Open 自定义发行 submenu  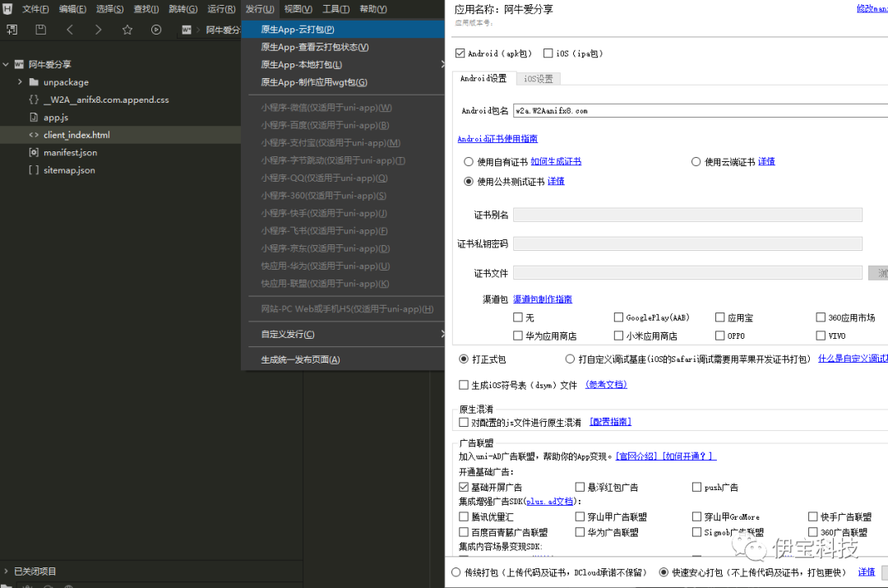click(x=343, y=334)
